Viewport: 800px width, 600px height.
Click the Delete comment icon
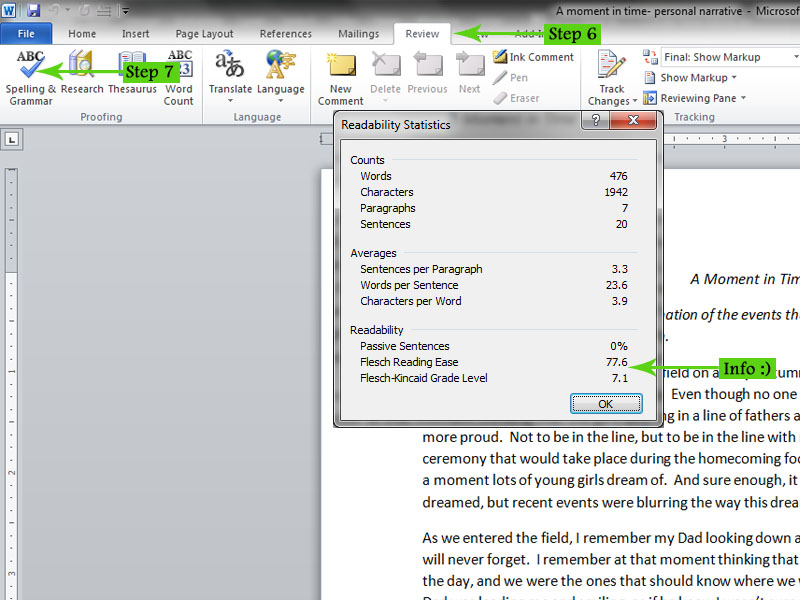click(385, 65)
